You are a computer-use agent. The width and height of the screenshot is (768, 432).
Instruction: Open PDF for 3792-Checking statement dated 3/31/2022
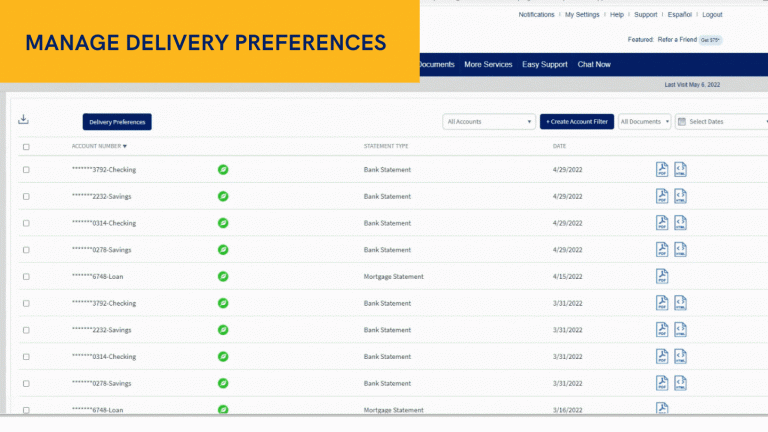(x=662, y=303)
